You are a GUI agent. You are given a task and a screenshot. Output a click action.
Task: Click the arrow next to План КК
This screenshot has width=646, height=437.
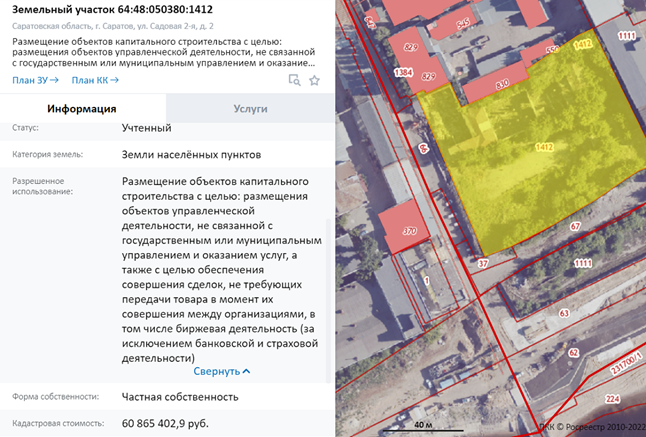point(114,80)
